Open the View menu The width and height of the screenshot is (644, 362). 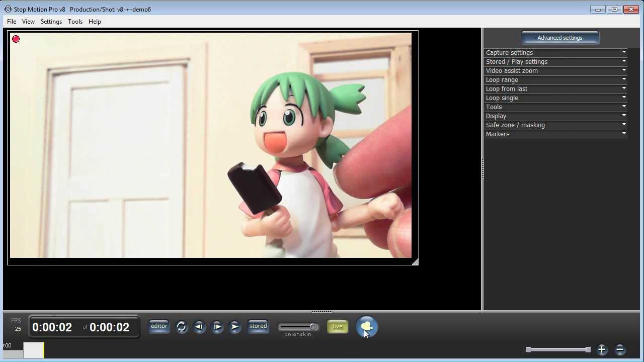[28, 22]
